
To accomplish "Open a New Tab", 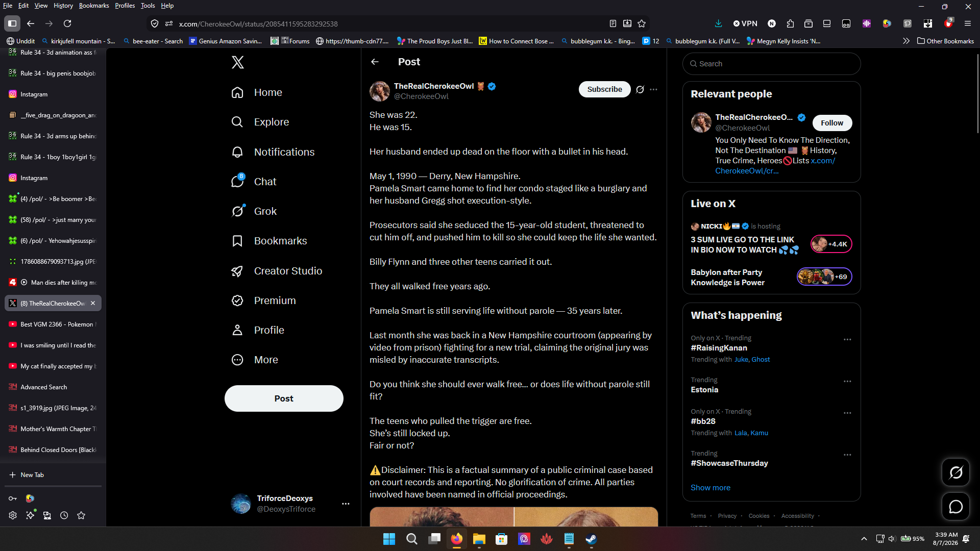I will (53, 474).
